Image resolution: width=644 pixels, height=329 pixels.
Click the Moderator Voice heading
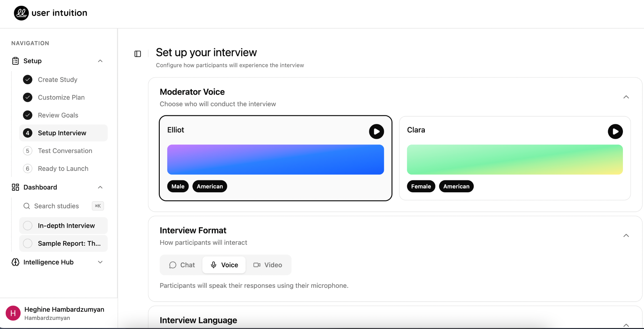tap(192, 92)
